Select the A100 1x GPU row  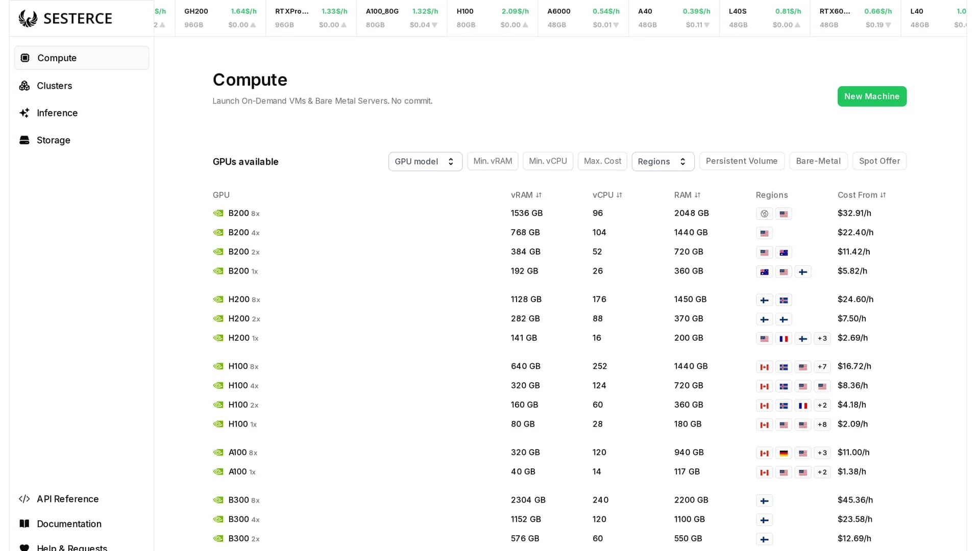click(x=559, y=472)
